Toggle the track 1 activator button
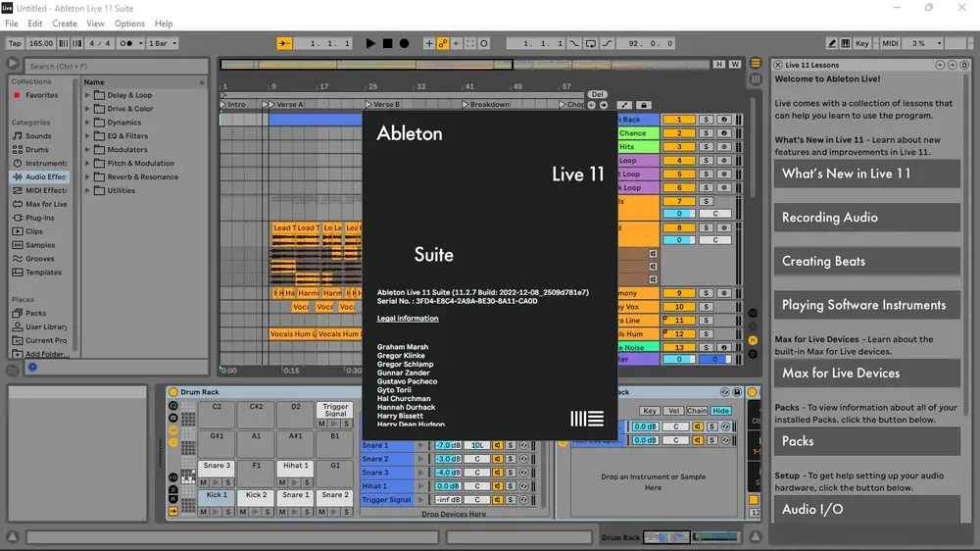Screen dimensions: 980x551 click(679, 119)
